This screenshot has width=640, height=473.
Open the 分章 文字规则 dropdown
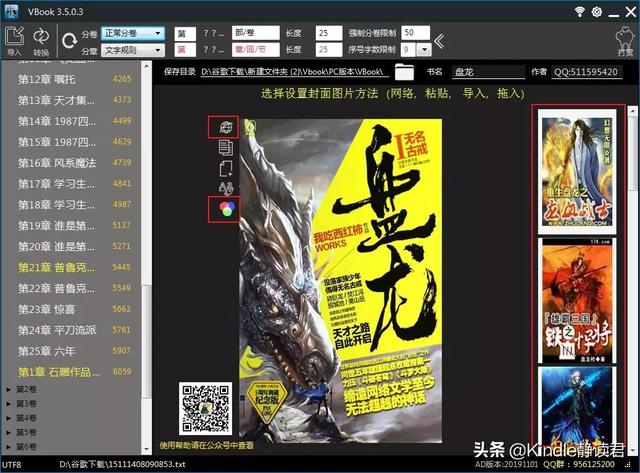pyautogui.click(x=133, y=50)
